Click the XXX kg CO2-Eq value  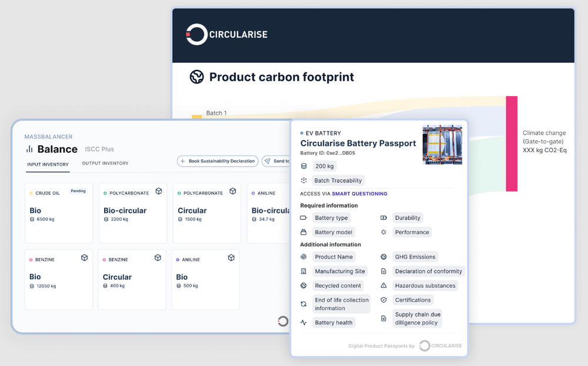(x=544, y=150)
